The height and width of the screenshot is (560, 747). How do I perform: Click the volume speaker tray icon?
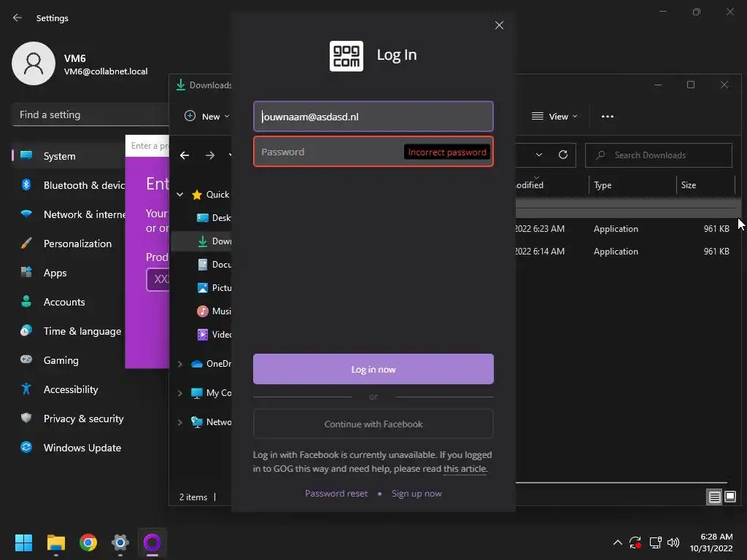coord(673,542)
